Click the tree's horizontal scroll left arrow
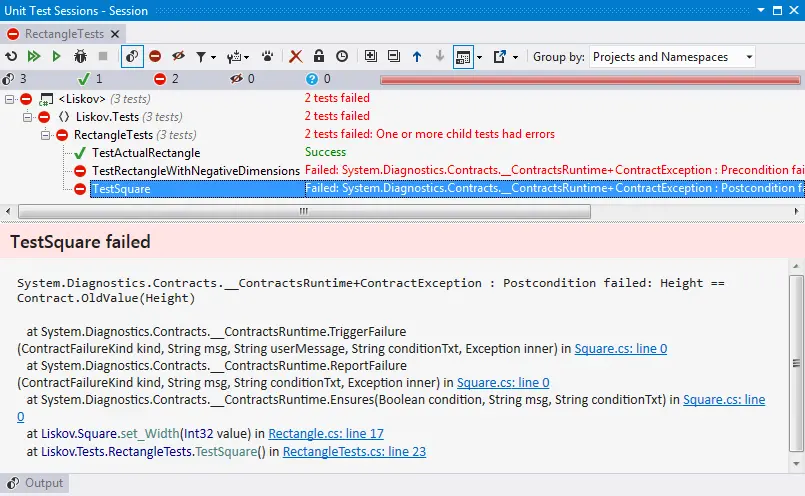805x496 pixels. pyautogui.click(x=8, y=211)
